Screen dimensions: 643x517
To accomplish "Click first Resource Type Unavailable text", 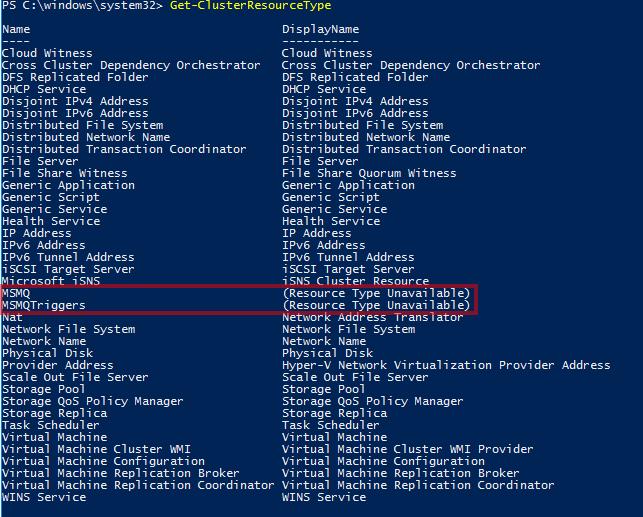I will pyautogui.click(x=376, y=293).
